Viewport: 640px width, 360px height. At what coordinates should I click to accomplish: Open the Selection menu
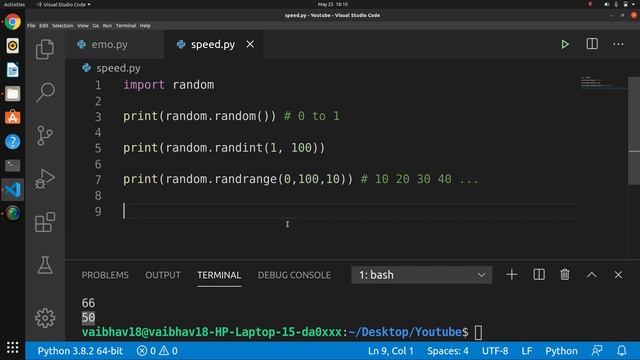tap(62, 26)
